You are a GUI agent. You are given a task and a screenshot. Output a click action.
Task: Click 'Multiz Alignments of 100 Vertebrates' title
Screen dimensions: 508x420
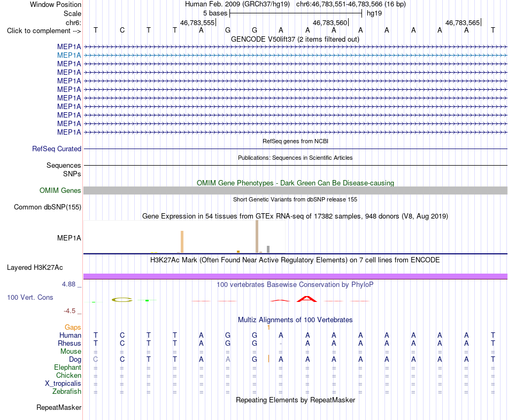click(295, 320)
